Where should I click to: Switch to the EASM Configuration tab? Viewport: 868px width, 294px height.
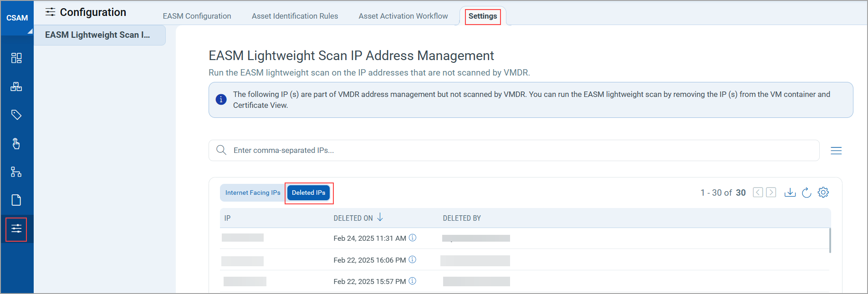(x=197, y=16)
